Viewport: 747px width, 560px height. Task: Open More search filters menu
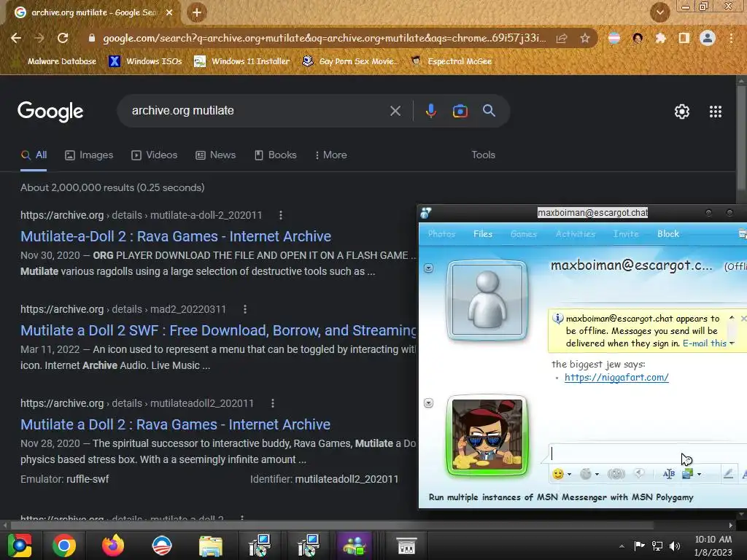330,155
